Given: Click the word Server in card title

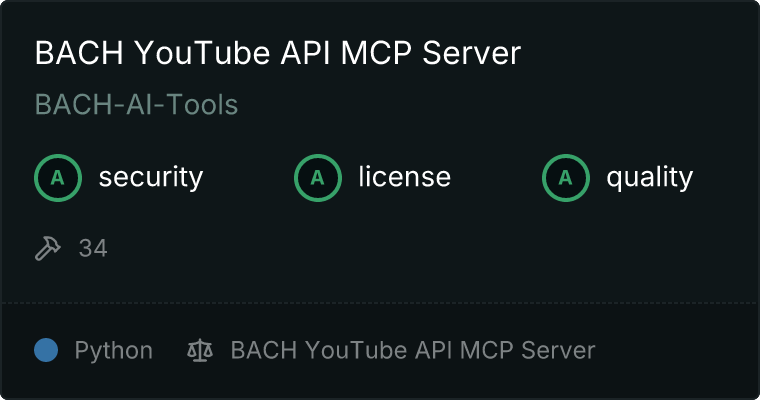Looking at the screenshot, I should 471,52.
